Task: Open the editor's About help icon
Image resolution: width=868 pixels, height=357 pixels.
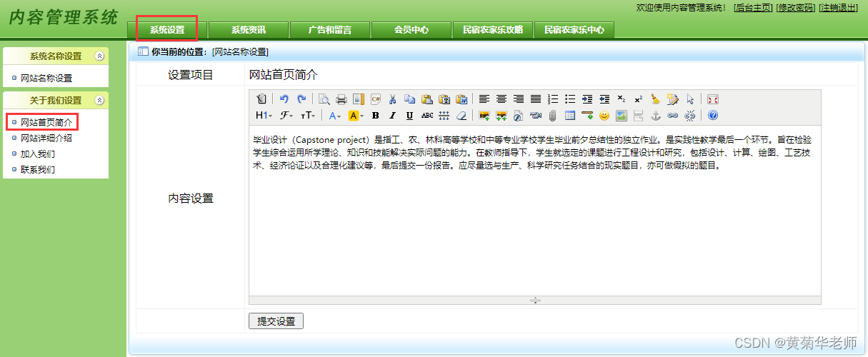Action: [712, 115]
